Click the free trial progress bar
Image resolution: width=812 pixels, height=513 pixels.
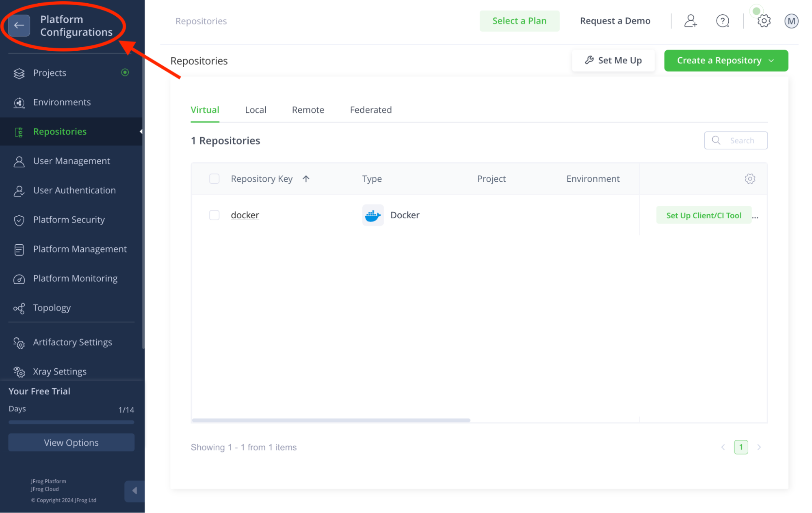(71, 422)
